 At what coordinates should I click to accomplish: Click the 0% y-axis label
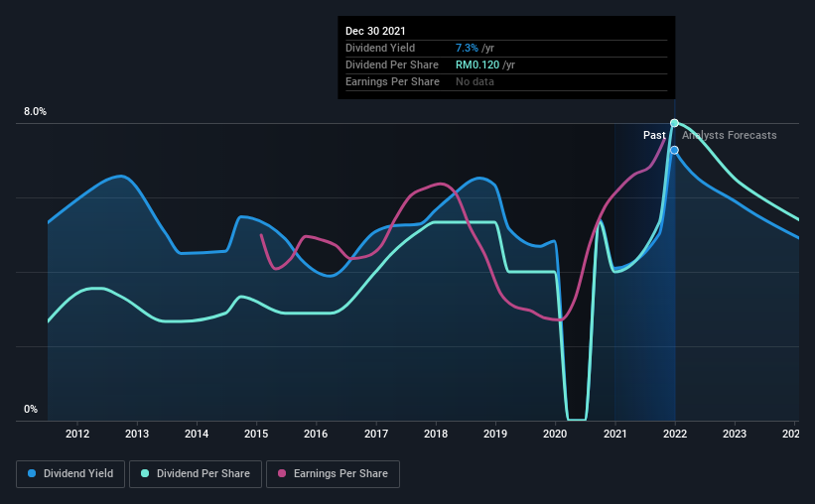coord(31,410)
